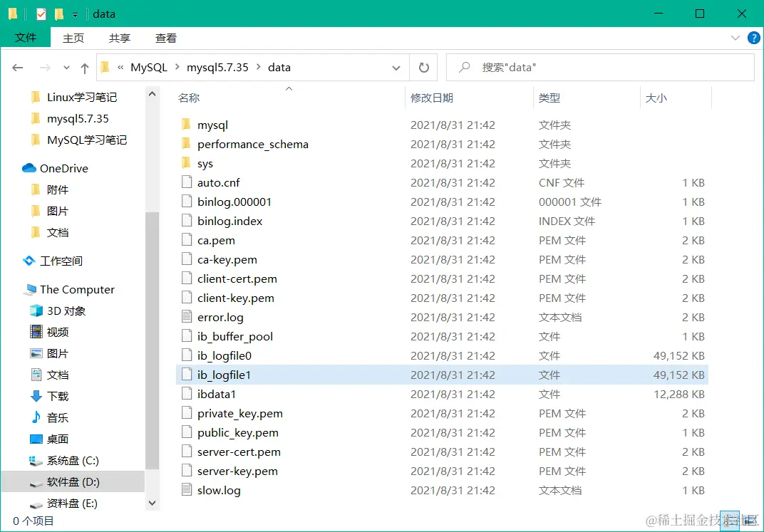Click the hidden path chevron before MySQL
Screen dimensions: 764x532
click(120, 68)
